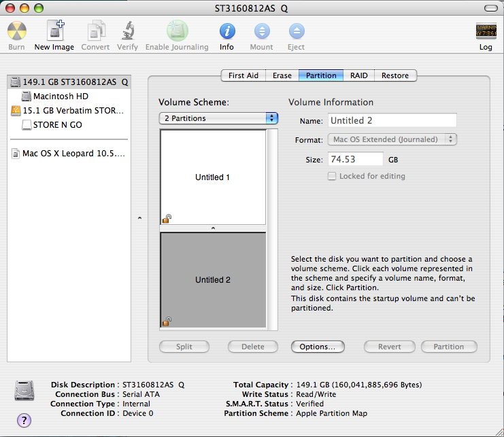504x437 pixels.
Task: Click the Device 0 connection ID
Action: (137, 413)
